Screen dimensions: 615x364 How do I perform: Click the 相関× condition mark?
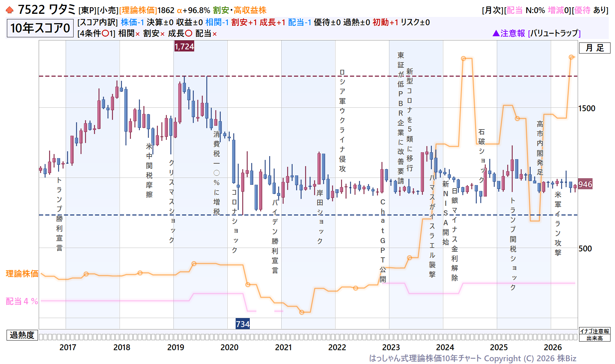pyautogui.click(x=129, y=33)
